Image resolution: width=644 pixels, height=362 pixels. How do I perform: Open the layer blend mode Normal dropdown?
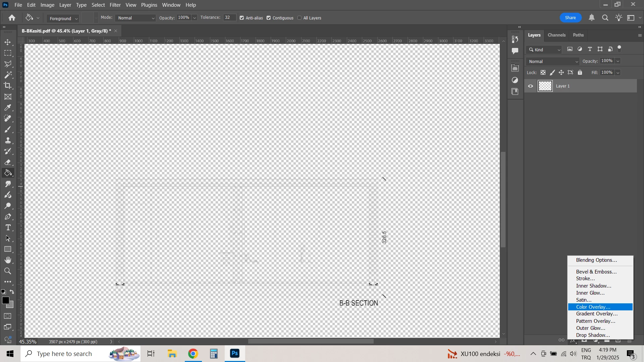552,62
